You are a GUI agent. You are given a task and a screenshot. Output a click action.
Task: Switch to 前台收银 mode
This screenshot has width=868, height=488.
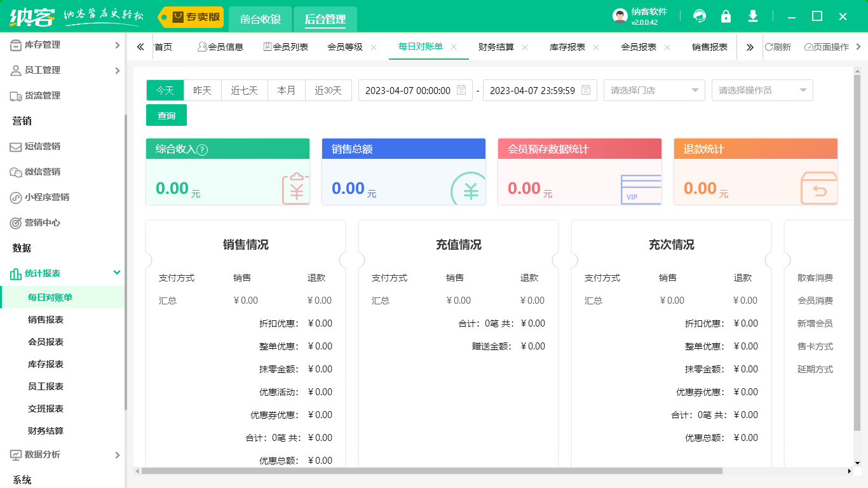260,20
